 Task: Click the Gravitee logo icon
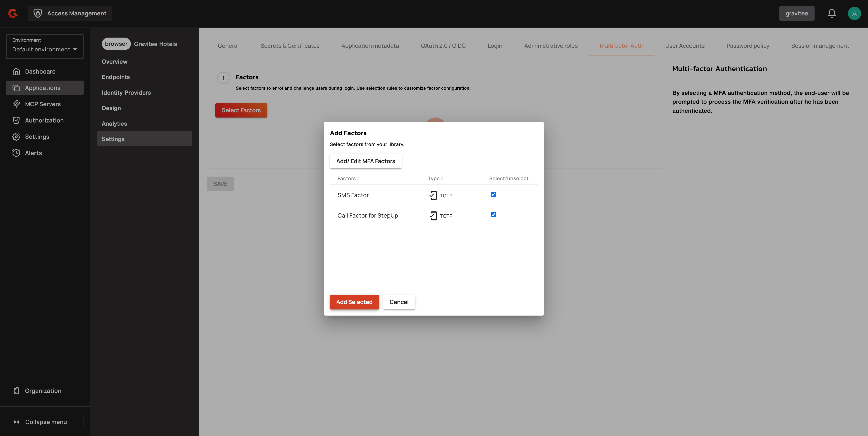[13, 14]
